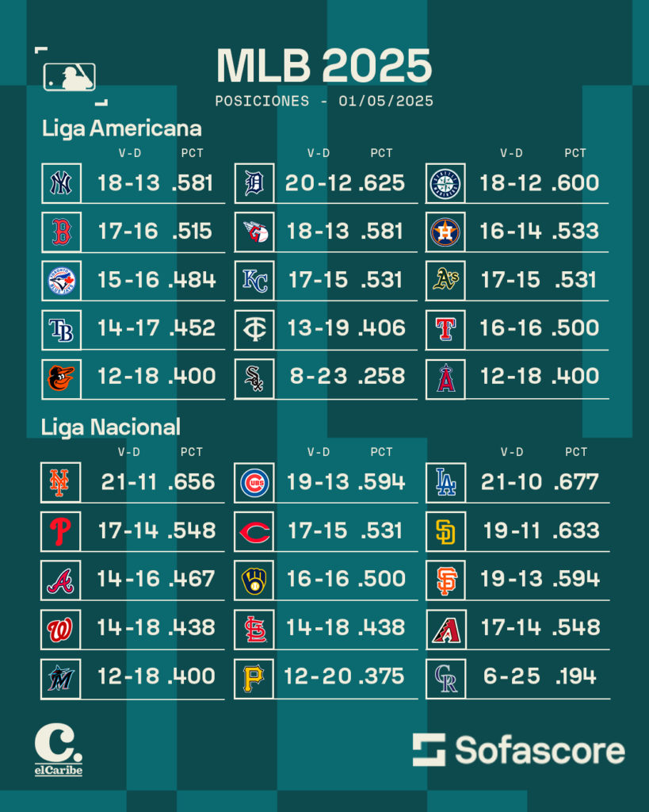Tap the Houston Astros logo
This screenshot has width=649, height=812.
[x=445, y=232]
